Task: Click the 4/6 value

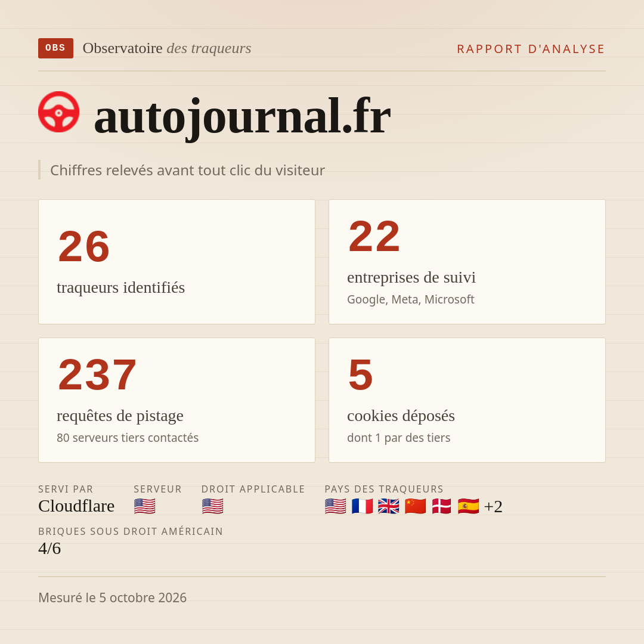Action: click(49, 549)
